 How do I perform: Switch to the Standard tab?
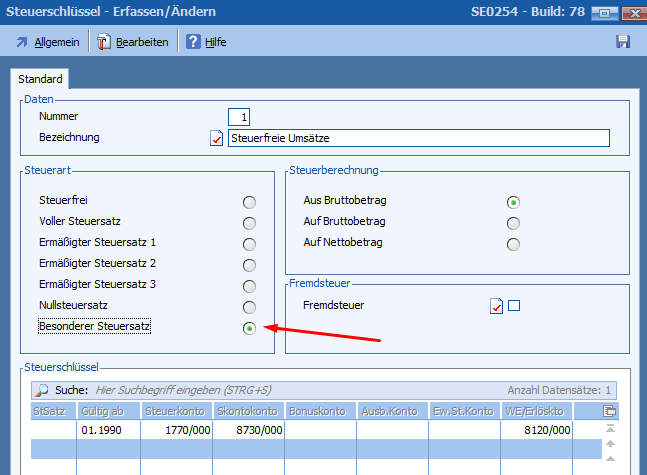[40, 79]
